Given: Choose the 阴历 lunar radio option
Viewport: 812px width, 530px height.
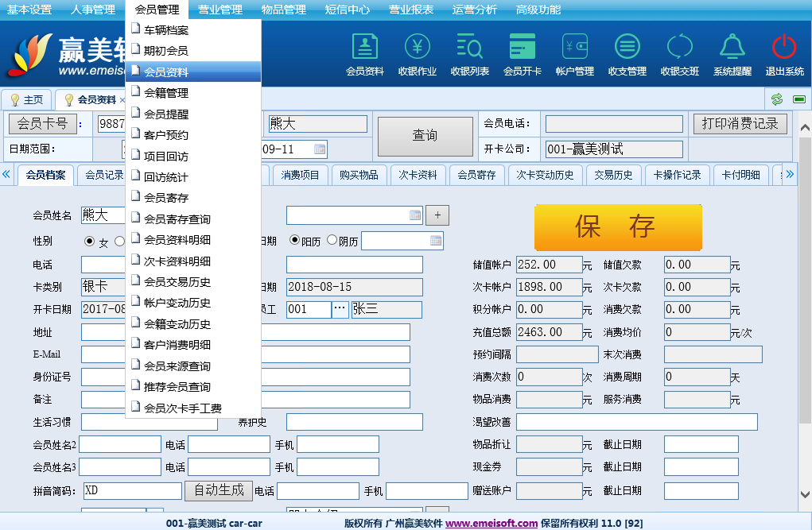Looking at the screenshot, I should click(332, 240).
